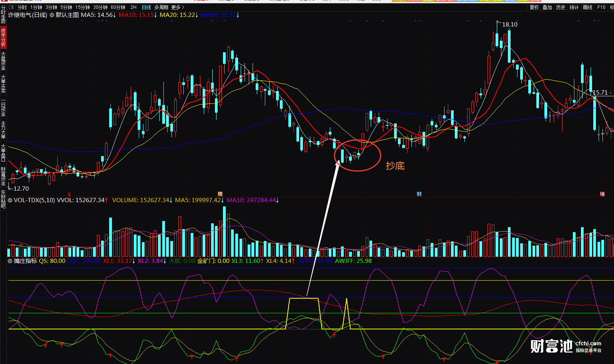Viewport: 614px width, 364px height.
Task: Click the MA60: 15.31 label
Action: pos(218,15)
